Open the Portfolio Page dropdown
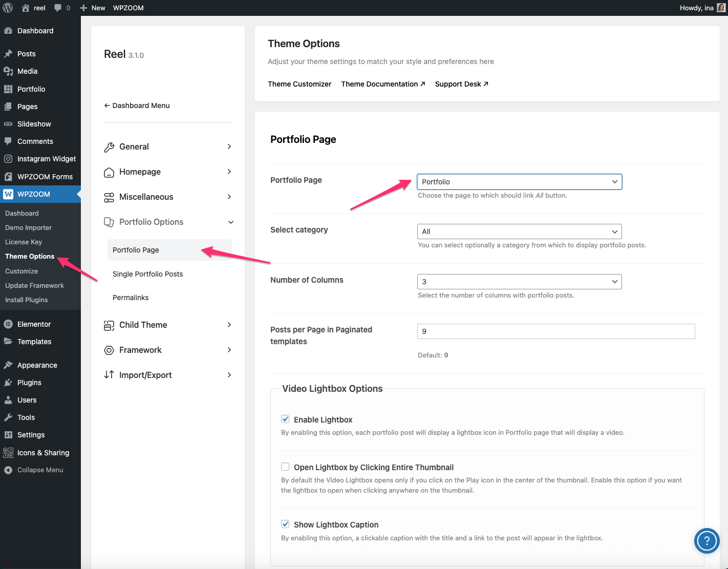Image resolution: width=728 pixels, height=569 pixels. [519, 182]
